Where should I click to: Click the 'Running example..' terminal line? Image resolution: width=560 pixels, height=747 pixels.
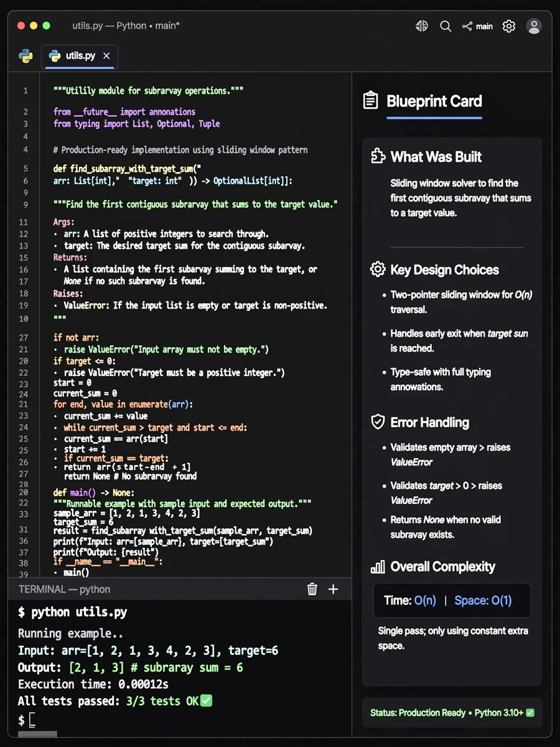click(x=70, y=634)
